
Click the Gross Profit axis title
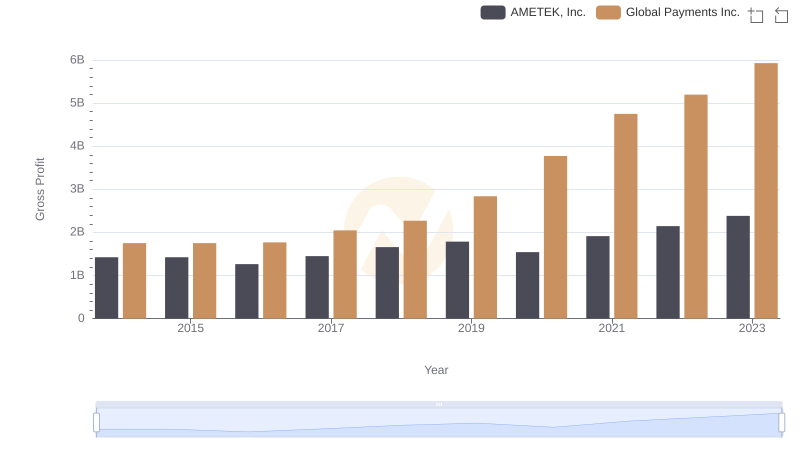[40, 189]
